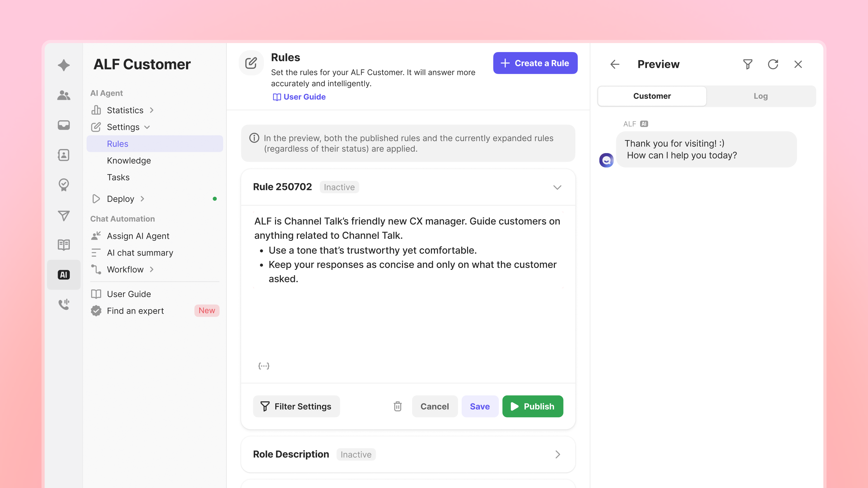Expand the Role Description rule
The height and width of the screenshot is (488, 868).
pyautogui.click(x=557, y=454)
